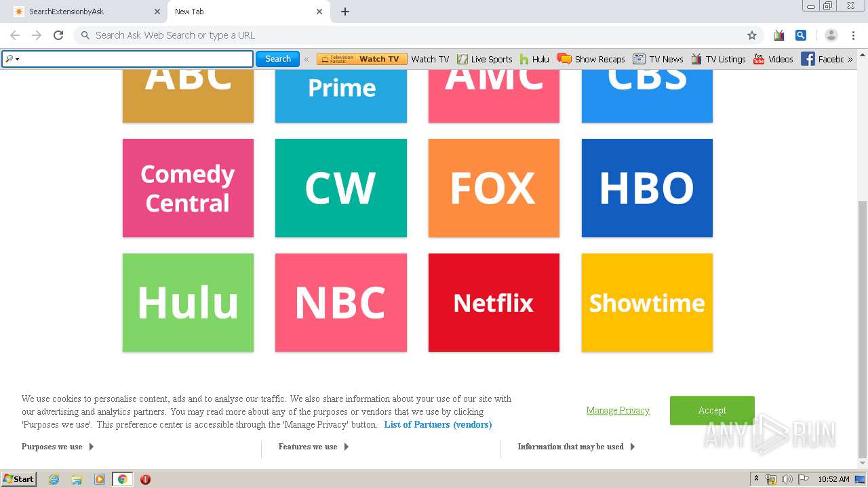
Task: Open the Netflix tile
Action: click(x=494, y=302)
